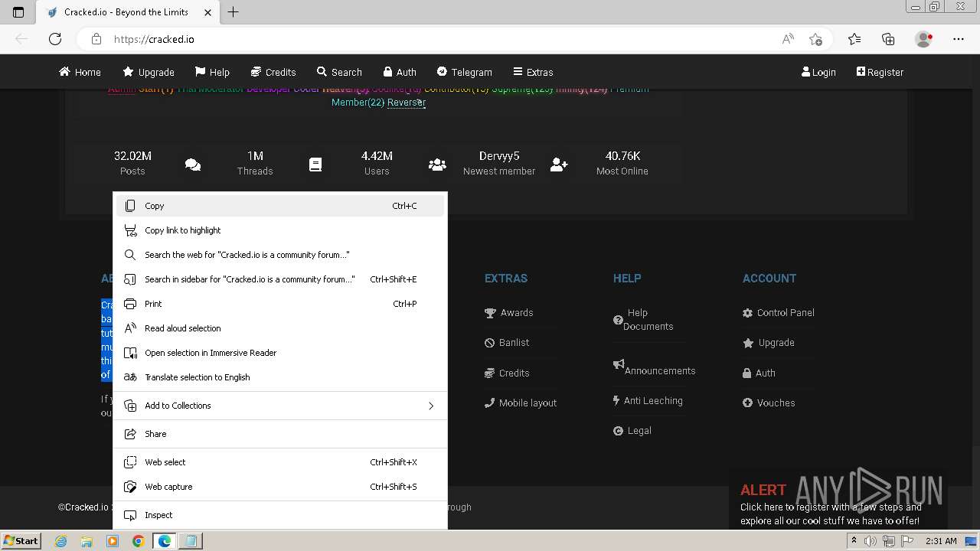Click the Most Online 40.76K stat

[x=622, y=163]
